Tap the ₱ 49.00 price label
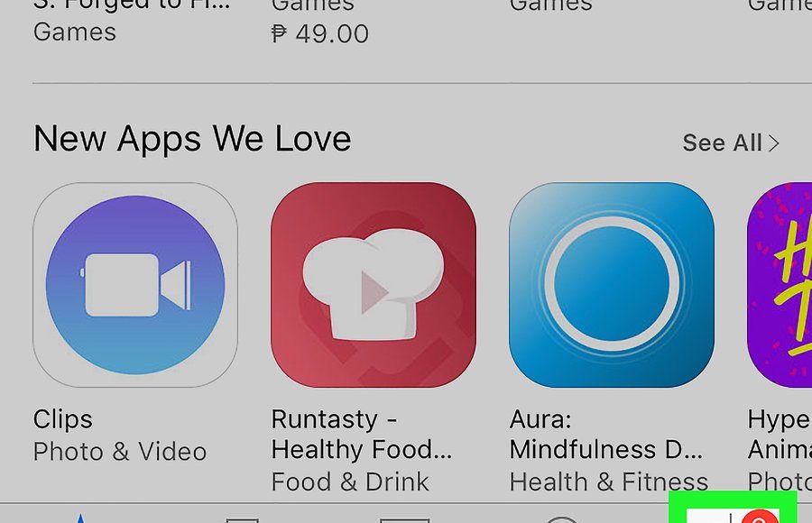The height and width of the screenshot is (523, 812). coord(320,34)
